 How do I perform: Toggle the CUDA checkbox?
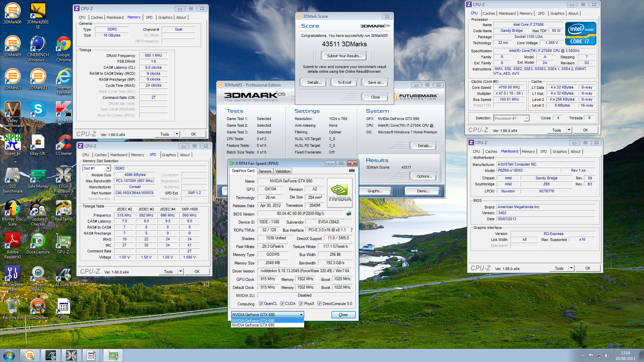coord(282,304)
